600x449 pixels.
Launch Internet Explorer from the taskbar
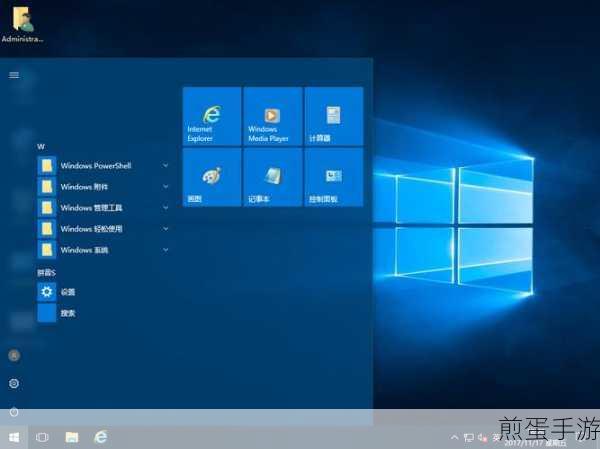(101, 437)
